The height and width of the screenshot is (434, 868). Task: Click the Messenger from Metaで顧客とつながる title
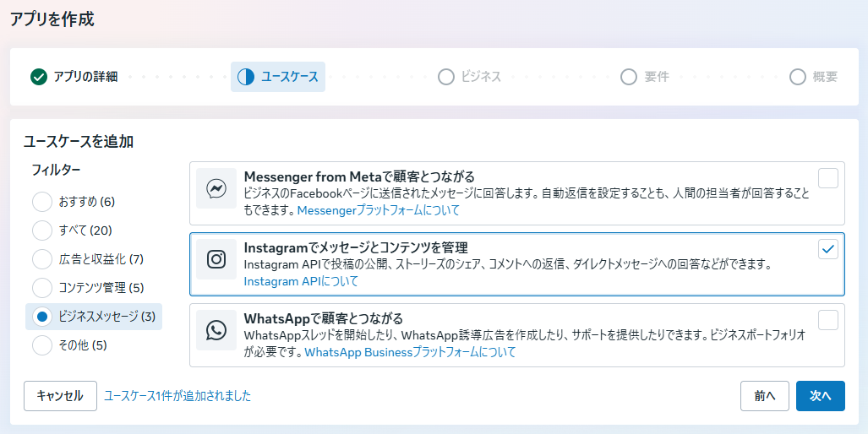tap(359, 177)
